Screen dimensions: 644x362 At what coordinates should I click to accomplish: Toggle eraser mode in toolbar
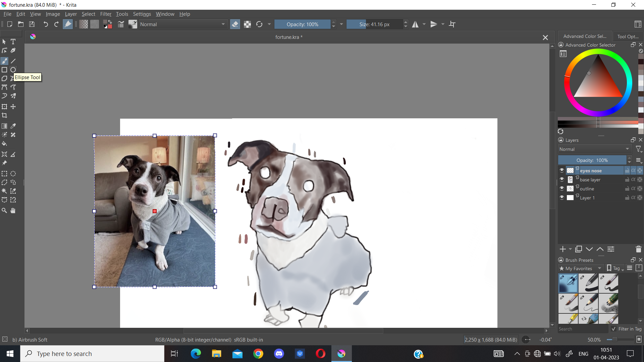coord(235,24)
